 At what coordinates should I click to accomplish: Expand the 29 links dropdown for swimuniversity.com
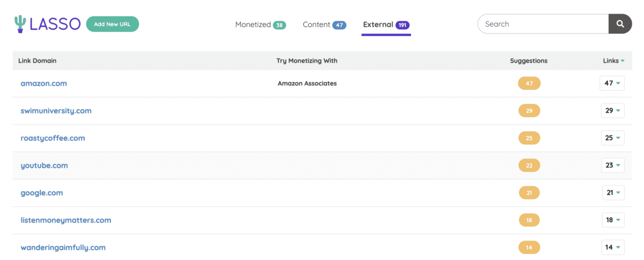(613, 111)
